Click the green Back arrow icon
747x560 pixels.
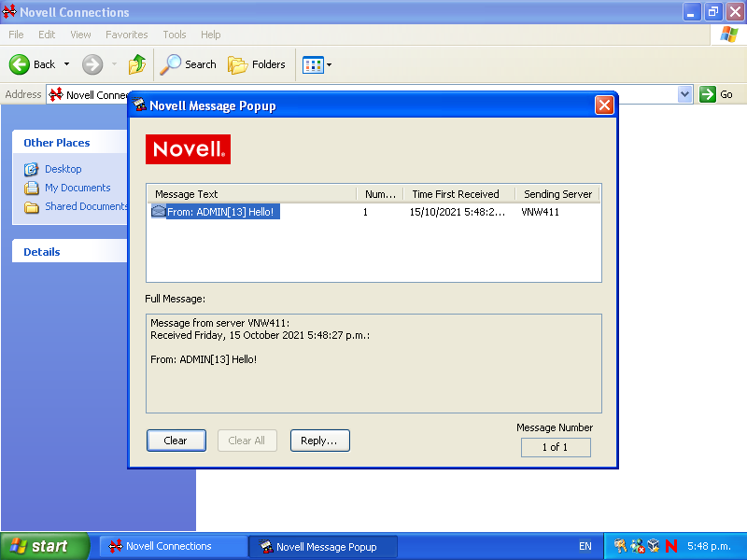point(20,64)
